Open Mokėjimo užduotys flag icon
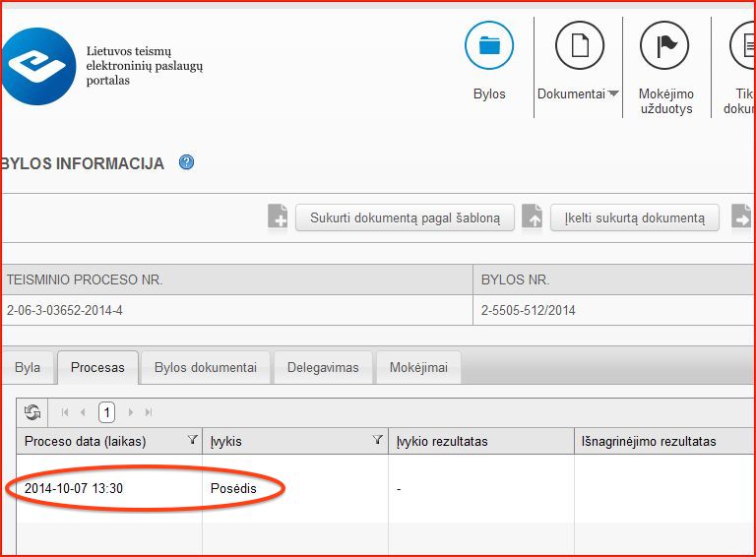The image size is (756, 557). (x=664, y=45)
